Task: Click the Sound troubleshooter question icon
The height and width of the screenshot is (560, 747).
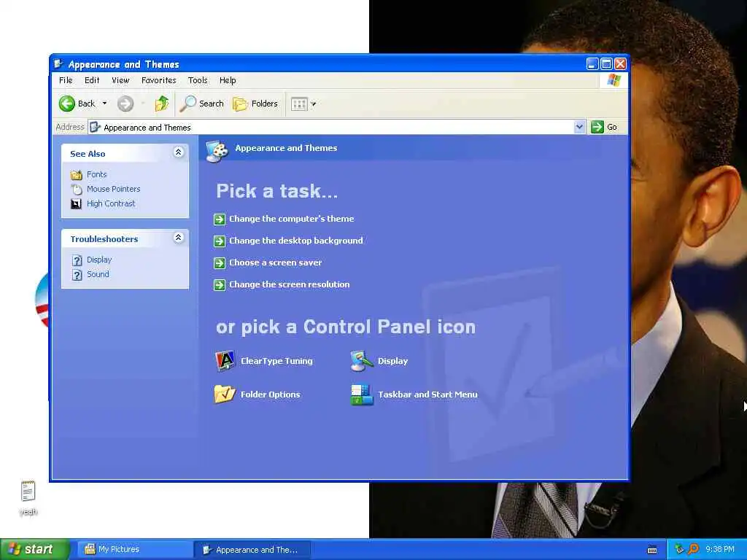Action: [x=77, y=275]
